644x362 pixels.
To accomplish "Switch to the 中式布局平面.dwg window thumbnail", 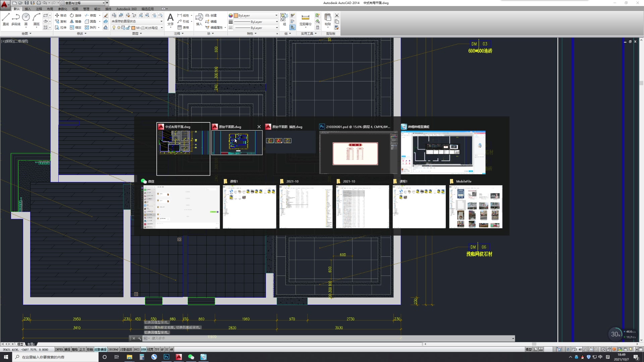I will pyautogui.click(x=183, y=149).
